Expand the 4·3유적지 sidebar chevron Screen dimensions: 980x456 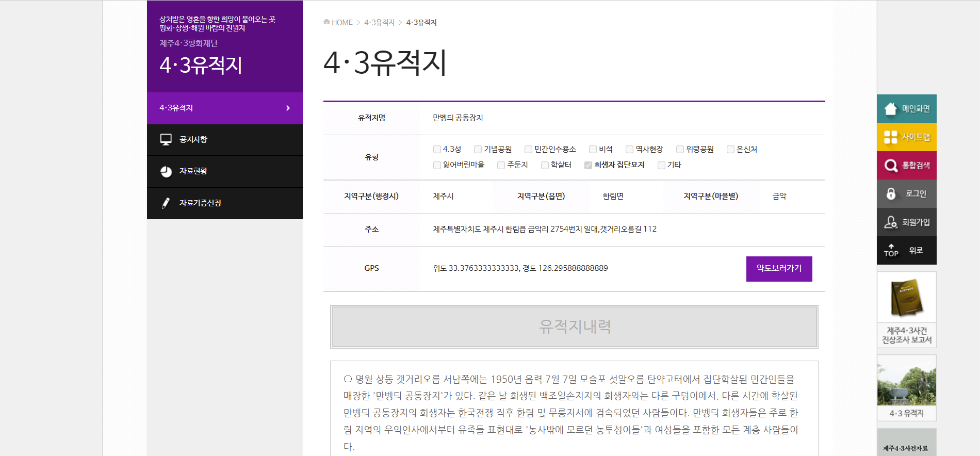(288, 108)
